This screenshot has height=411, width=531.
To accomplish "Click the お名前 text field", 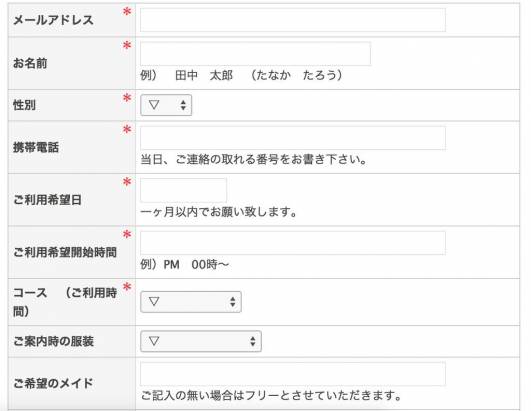I will [255, 53].
